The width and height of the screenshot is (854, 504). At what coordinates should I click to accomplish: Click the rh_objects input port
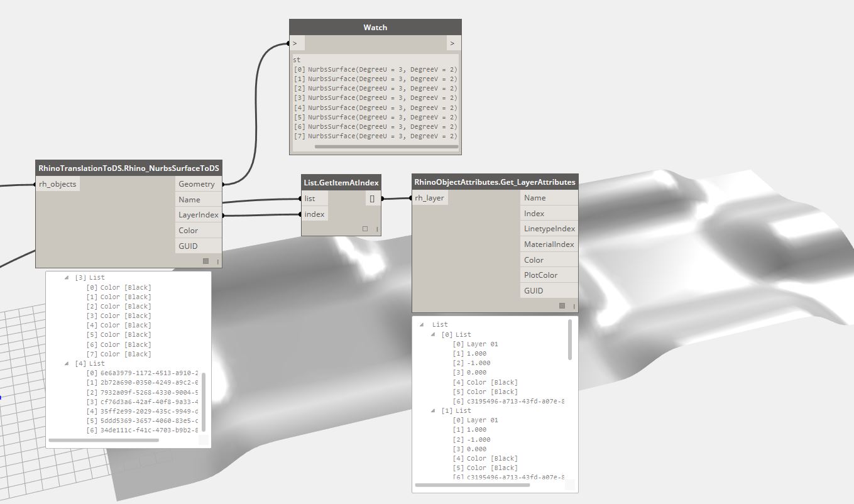(x=58, y=184)
